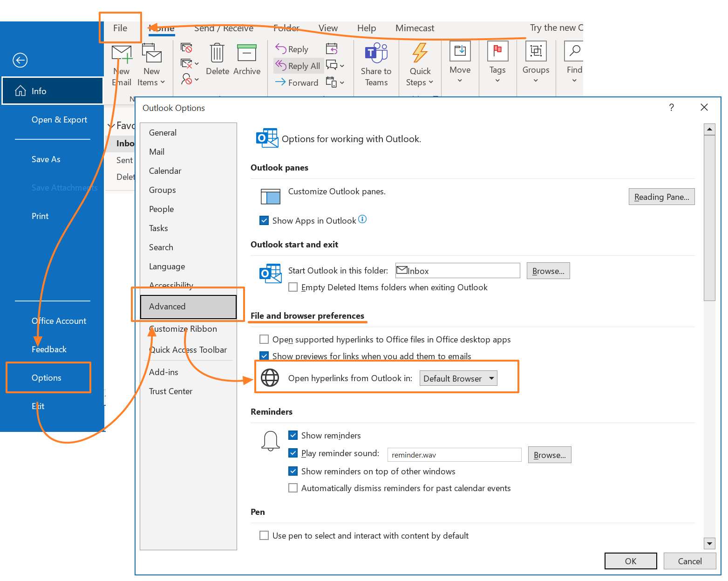The width and height of the screenshot is (728, 581).
Task: Uncheck Show reminders checkbox
Action: pos(293,435)
